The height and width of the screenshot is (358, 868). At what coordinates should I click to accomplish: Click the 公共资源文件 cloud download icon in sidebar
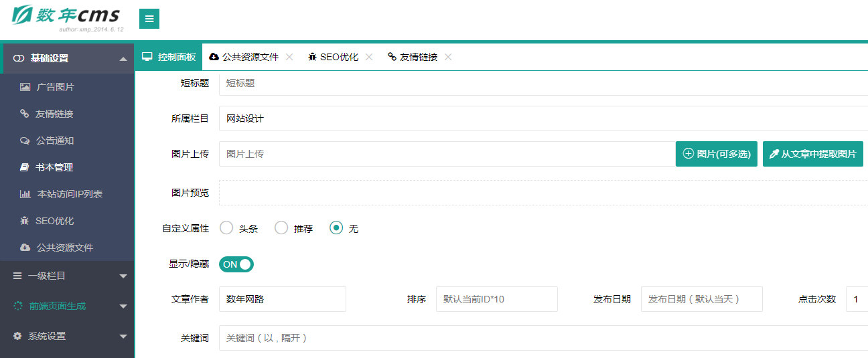(25, 248)
